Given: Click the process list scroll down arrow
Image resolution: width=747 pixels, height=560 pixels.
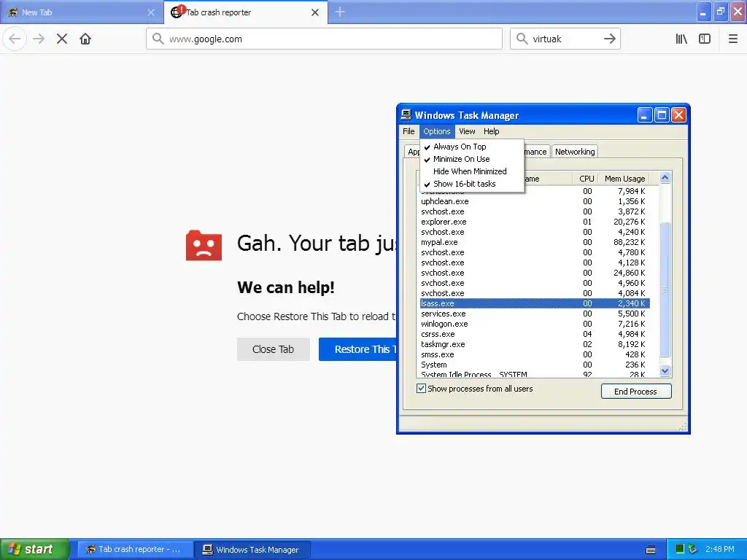Looking at the screenshot, I should point(665,370).
